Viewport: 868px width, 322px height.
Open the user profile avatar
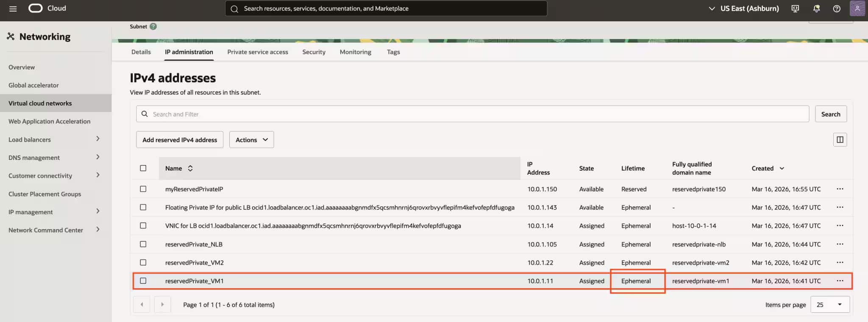(x=857, y=8)
